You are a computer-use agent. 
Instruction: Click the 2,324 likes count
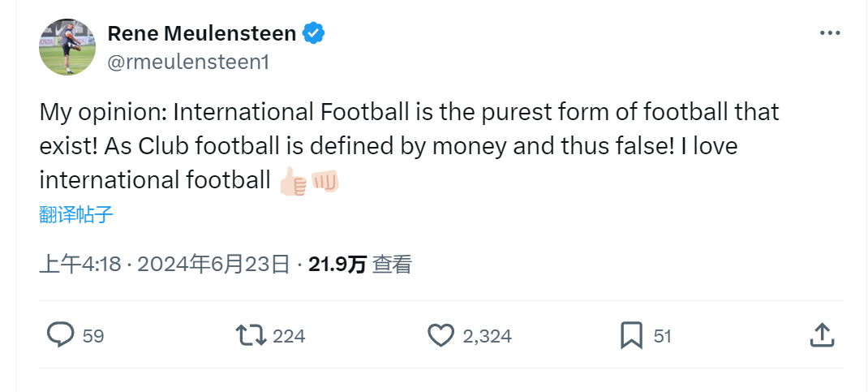click(487, 335)
